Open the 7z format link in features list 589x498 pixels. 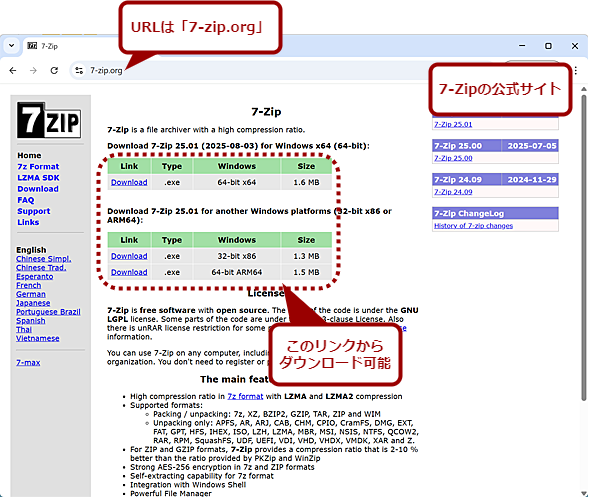pos(245,396)
